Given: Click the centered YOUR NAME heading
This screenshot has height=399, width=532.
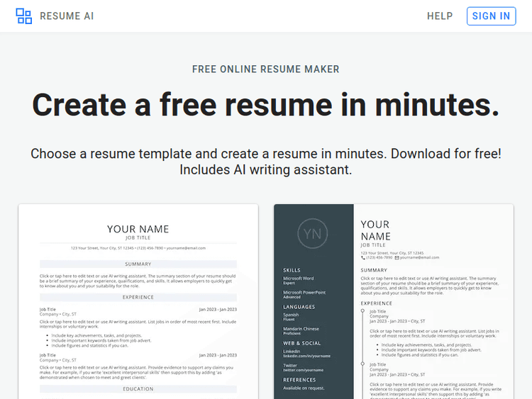Looking at the screenshot, I should pyautogui.click(x=138, y=229).
